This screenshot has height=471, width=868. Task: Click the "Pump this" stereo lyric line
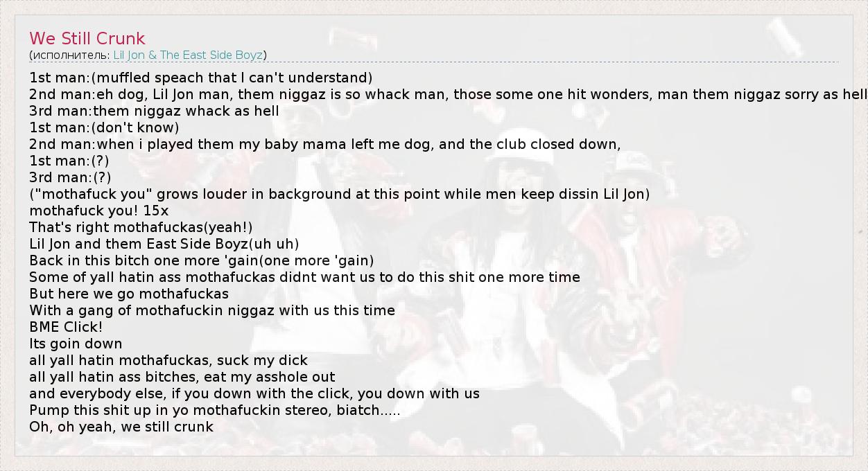(215, 410)
